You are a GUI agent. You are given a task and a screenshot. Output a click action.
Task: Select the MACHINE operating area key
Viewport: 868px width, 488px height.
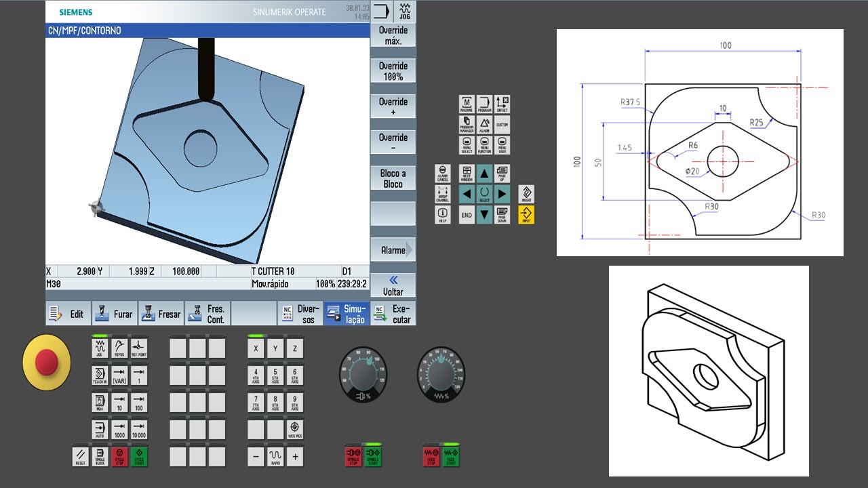[x=467, y=104]
